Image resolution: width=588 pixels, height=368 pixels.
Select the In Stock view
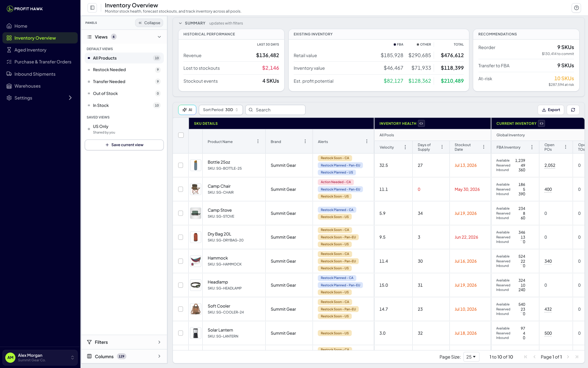pos(124,105)
